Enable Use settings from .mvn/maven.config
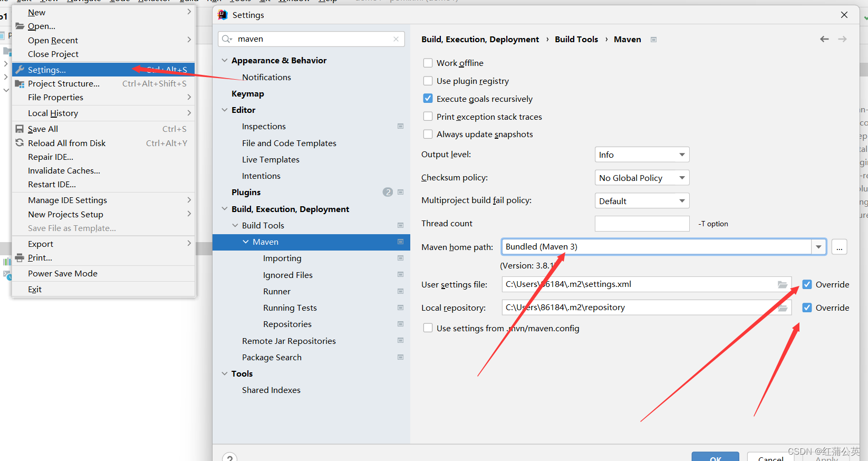The image size is (868, 461). pyautogui.click(x=428, y=328)
